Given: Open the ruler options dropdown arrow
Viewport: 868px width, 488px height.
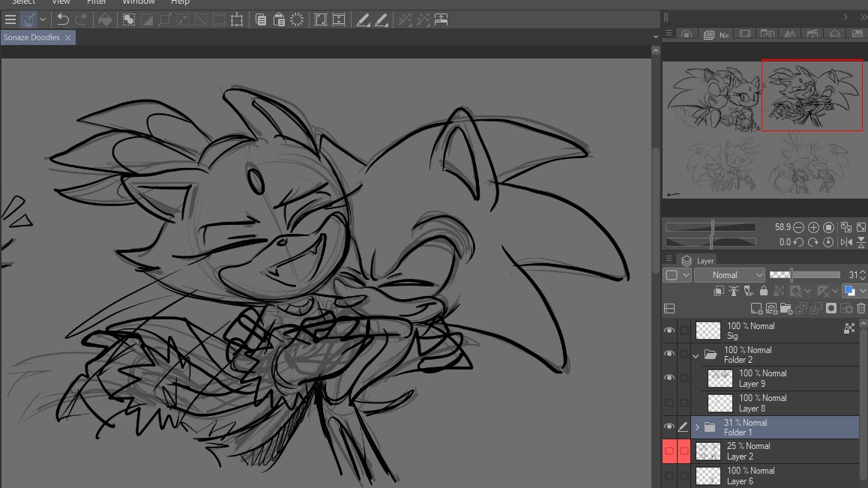Looking at the screenshot, I should coord(835,291).
